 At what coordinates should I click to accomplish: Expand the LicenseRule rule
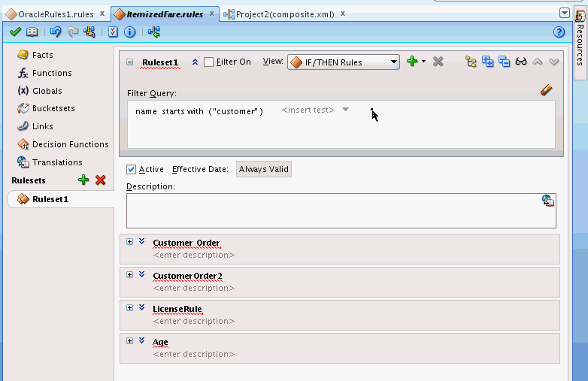pyautogui.click(x=130, y=307)
